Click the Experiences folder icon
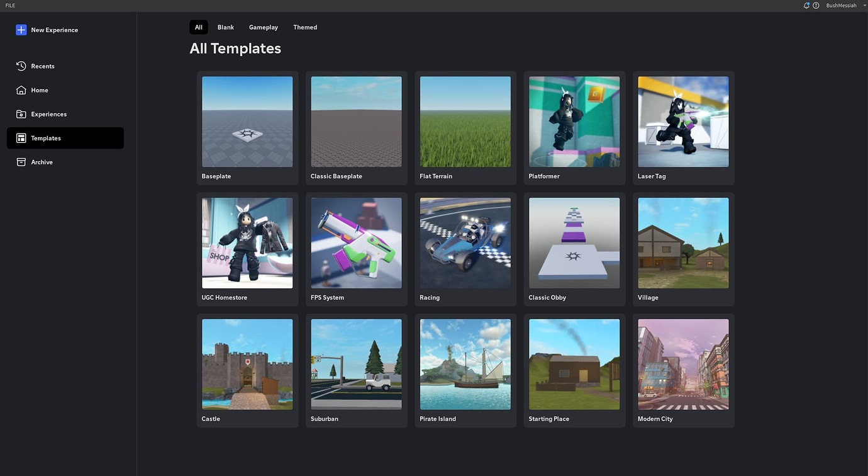 (21, 114)
